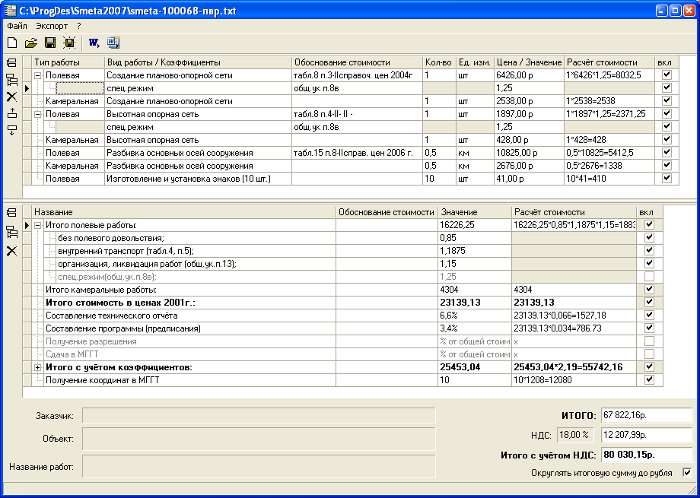Uncheck вкл for Составление технического отчёта
Image resolution: width=700 pixels, height=498 pixels.
[x=649, y=315]
